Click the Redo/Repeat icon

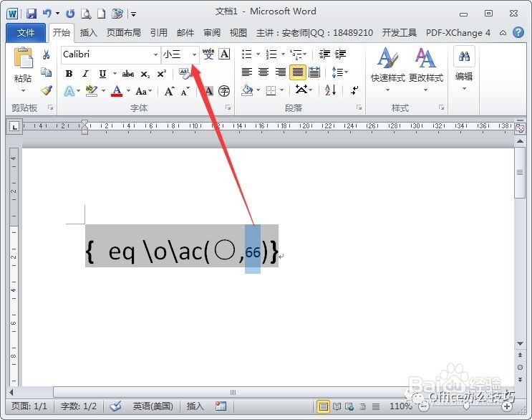[x=70, y=14]
